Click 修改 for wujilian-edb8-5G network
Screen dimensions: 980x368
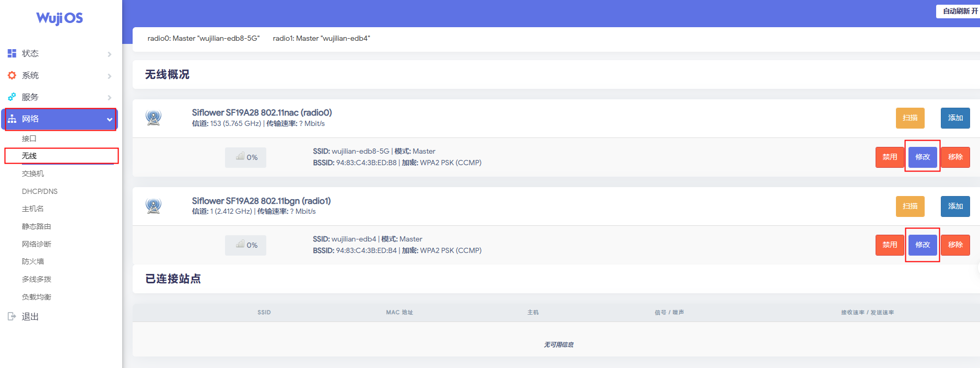pyautogui.click(x=922, y=157)
